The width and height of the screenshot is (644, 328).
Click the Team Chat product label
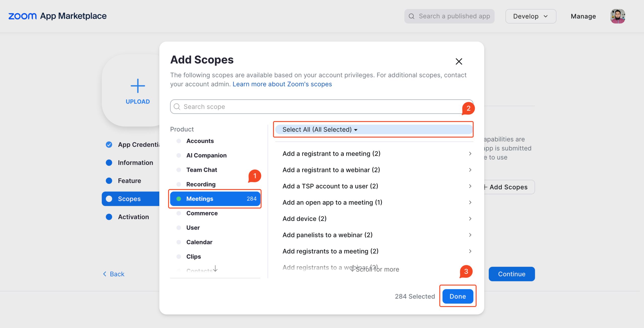202,170
